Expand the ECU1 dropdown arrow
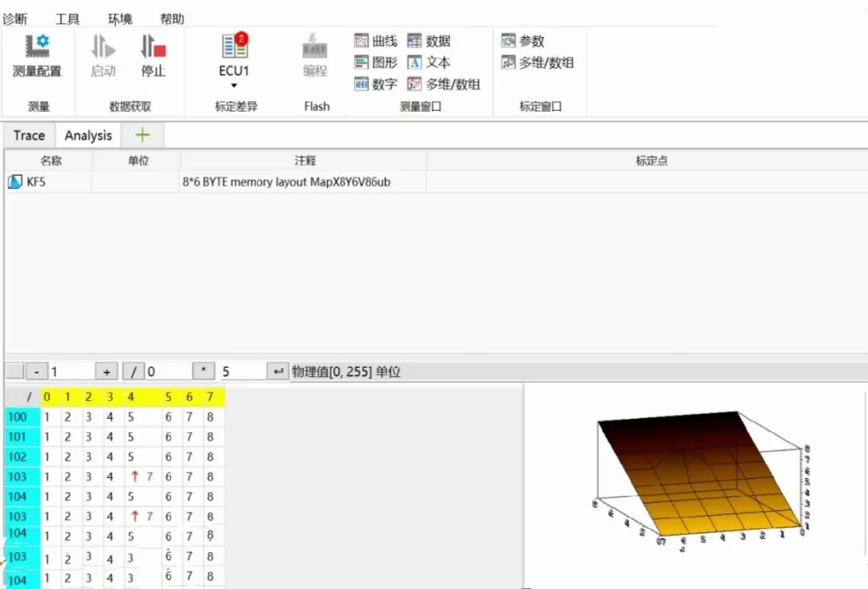The width and height of the screenshot is (868, 589). (x=234, y=86)
